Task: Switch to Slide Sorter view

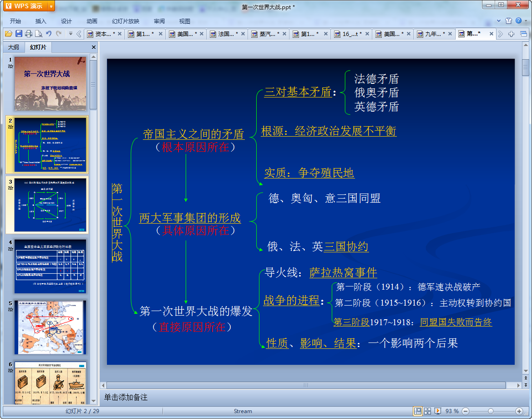Action: [x=427, y=411]
